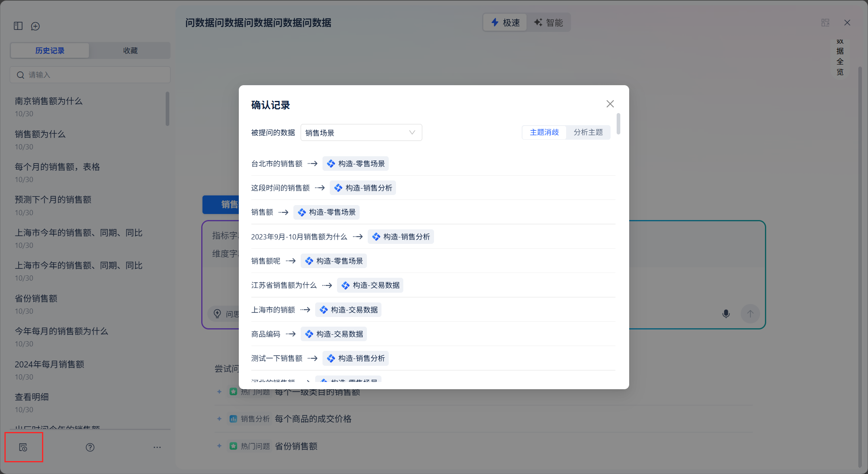
Task: Click the help question mark icon
Action: [x=90, y=447]
